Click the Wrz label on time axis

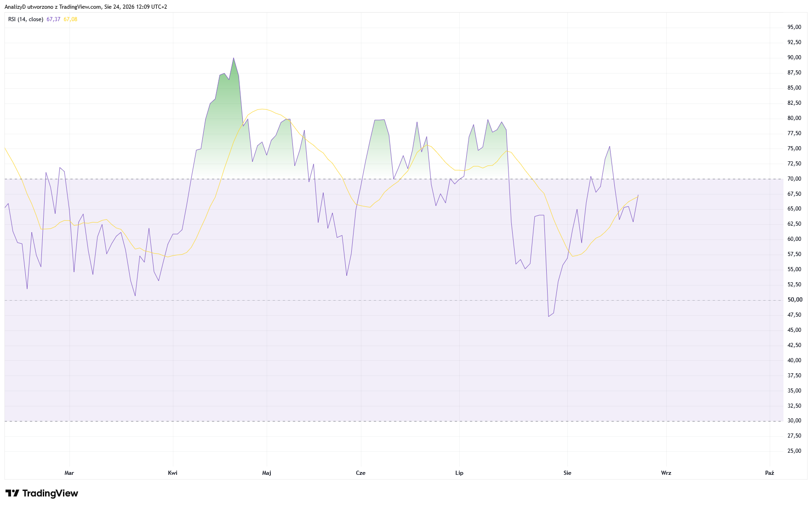pyautogui.click(x=666, y=473)
